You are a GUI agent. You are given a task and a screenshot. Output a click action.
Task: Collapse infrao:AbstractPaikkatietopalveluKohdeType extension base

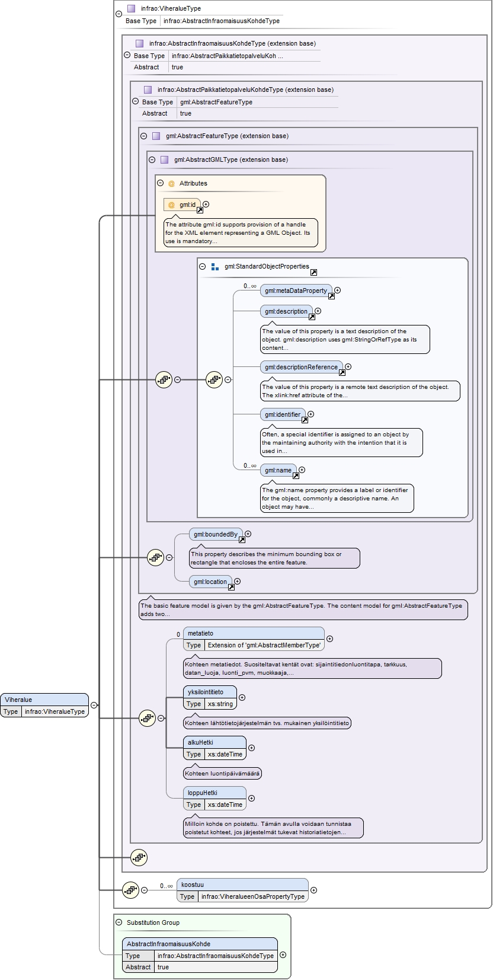pos(135,101)
